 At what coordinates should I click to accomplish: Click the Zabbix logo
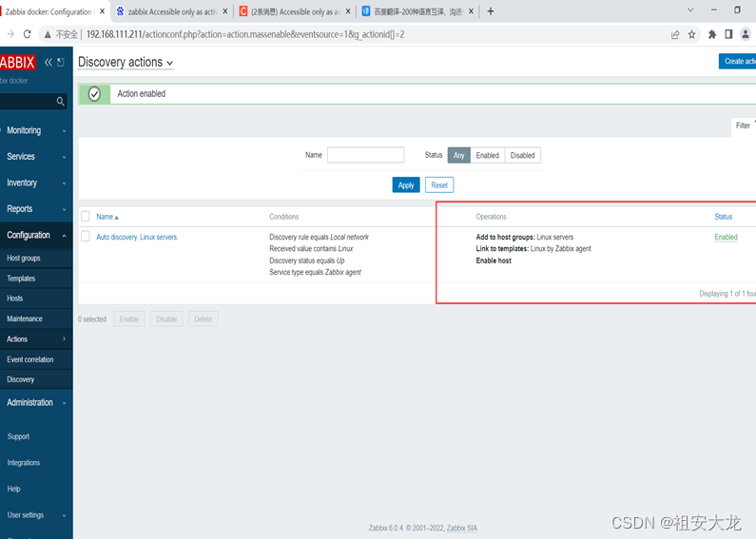[x=17, y=62]
